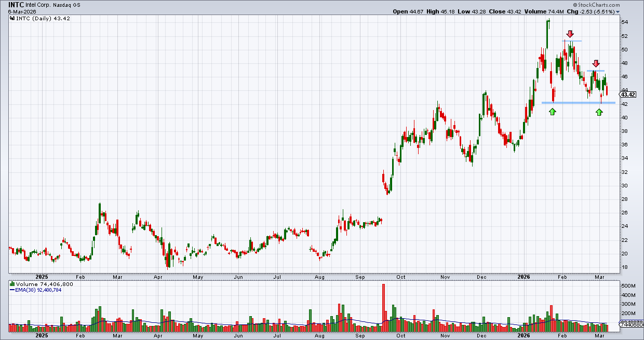
Task: Click the 28 price axis label
Action: pos(625,199)
